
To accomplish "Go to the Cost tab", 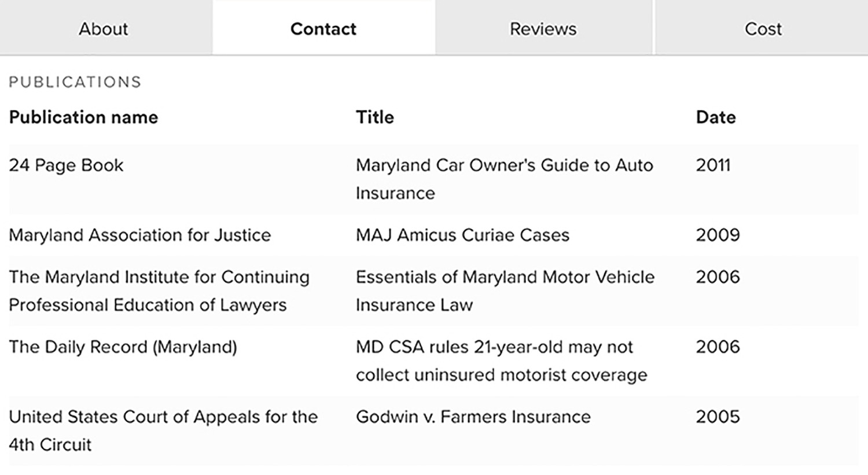I will (763, 29).
